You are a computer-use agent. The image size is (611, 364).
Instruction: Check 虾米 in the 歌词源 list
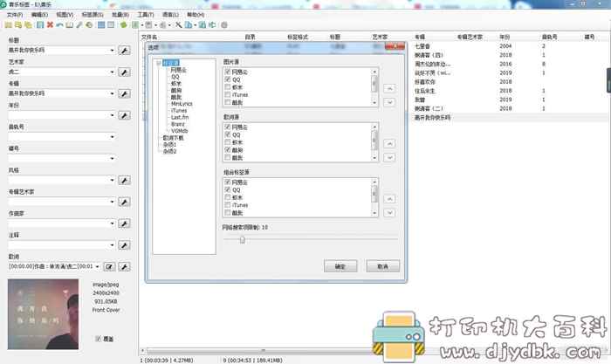228,142
